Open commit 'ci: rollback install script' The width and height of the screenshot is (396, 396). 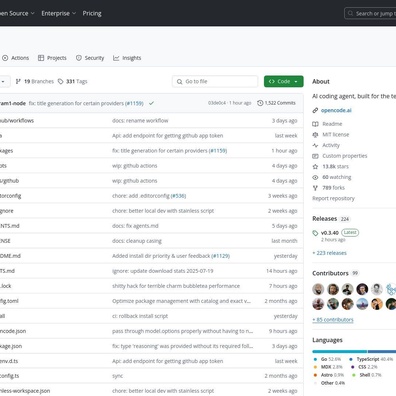[x=140, y=316]
